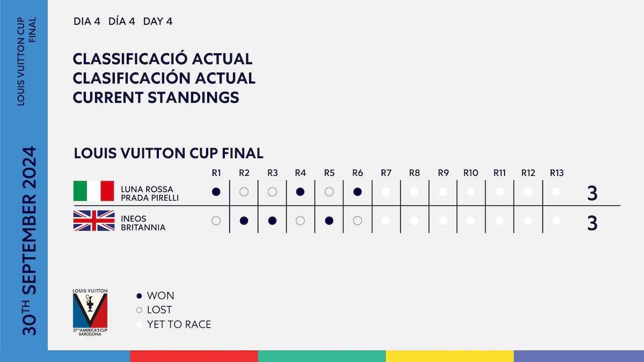Viewport: 644px width, 362px height.
Task: Click the Italian flag icon
Action: point(94,191)
